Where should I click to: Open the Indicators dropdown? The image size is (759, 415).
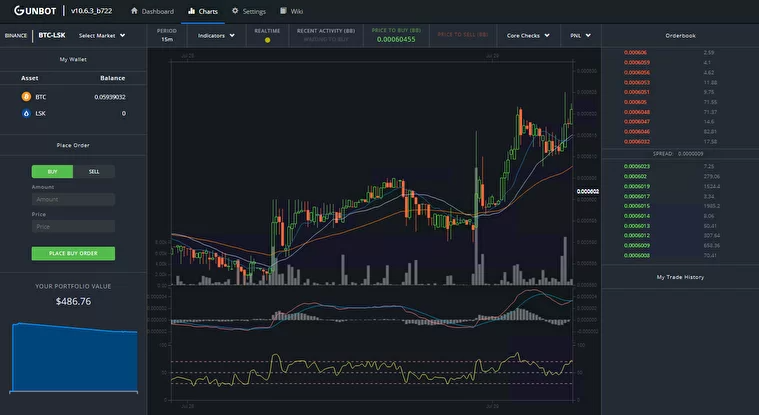(216, 35)
